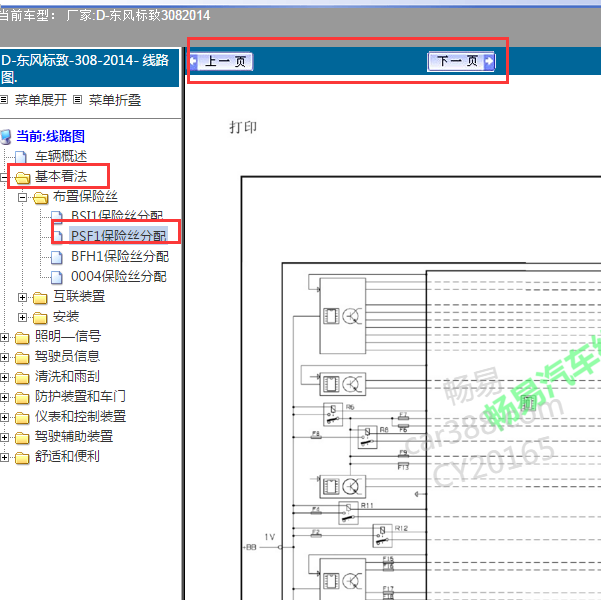The width and height of the screenshot is (601, 600).
Task: Click the page icon beside BSI1保险丝分配
Action: coord(57,217)
